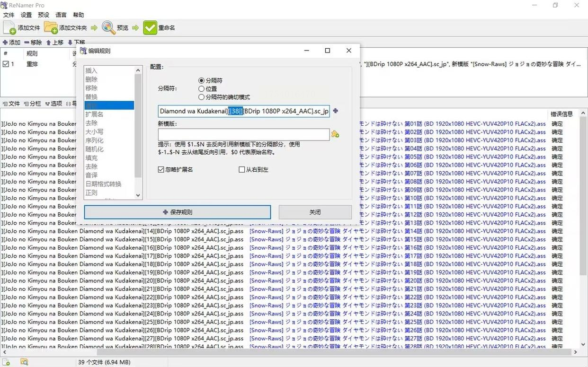The width and height of the screenshot is (588, 367).
Task: Close the 编辑规则 dialog with X
Action: tap(349, 51)
